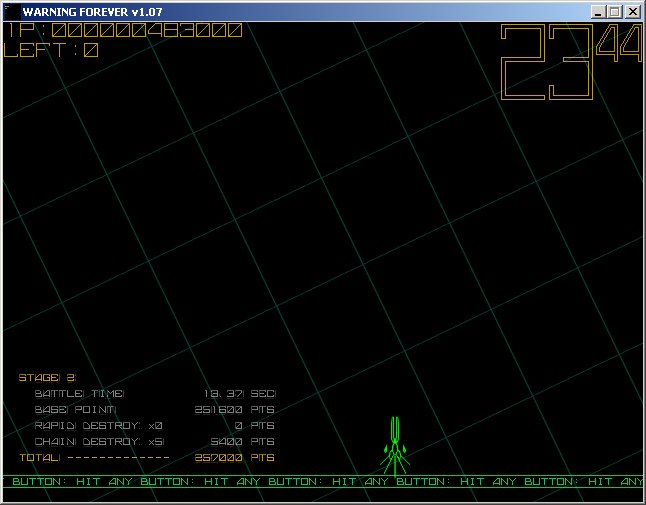Click the LEFT : 0 lives indicator
The height and width of the screenshot is (505, 646).
(x=51, y=50)
